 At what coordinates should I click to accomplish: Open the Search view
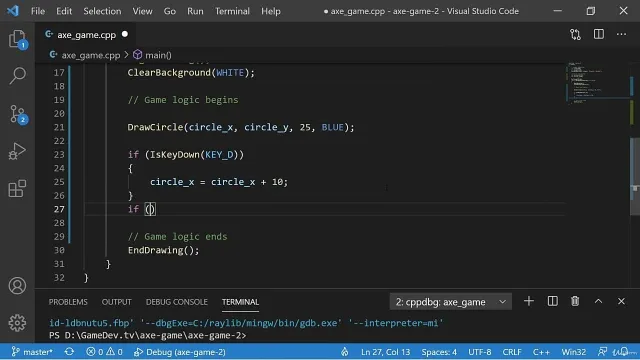tap(18, 76)
